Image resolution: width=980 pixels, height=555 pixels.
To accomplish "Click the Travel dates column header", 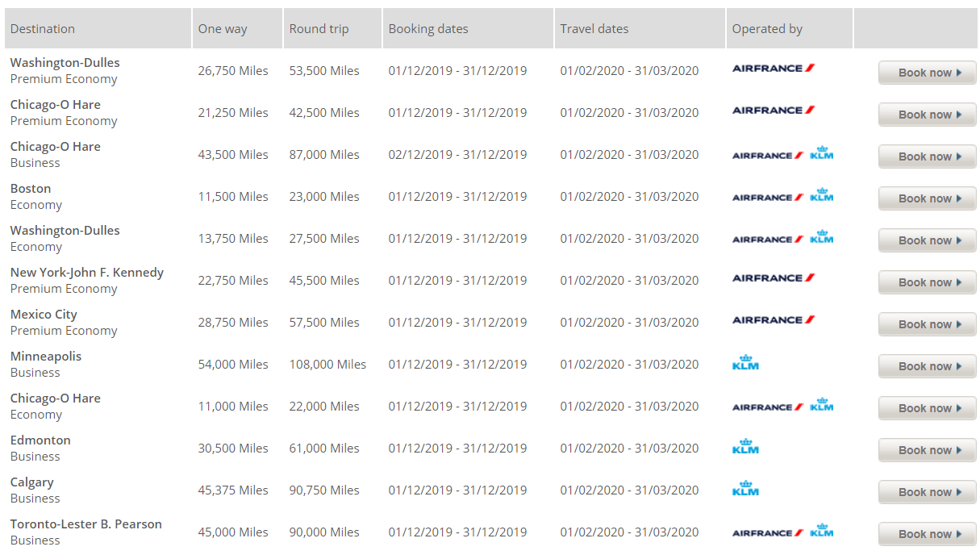I will point(594,29).
